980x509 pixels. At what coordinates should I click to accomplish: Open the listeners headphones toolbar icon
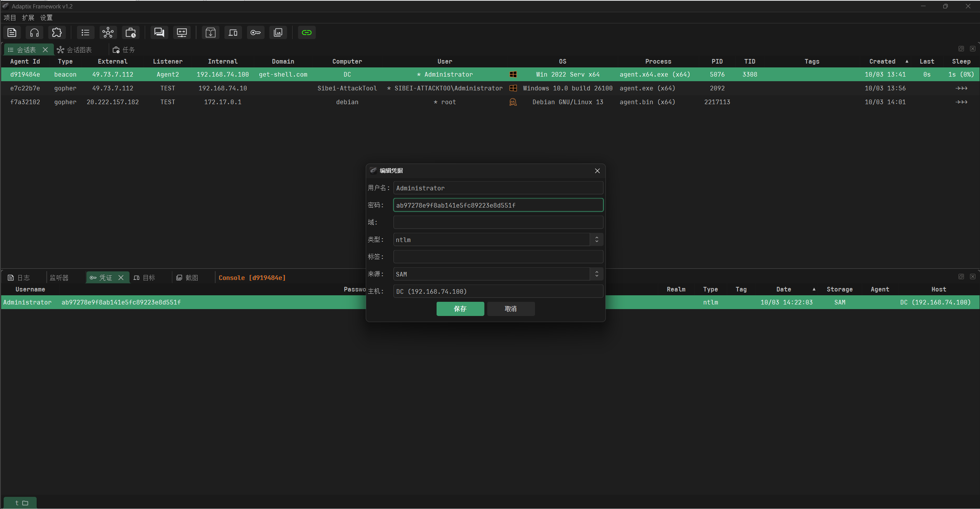[34, 33]
